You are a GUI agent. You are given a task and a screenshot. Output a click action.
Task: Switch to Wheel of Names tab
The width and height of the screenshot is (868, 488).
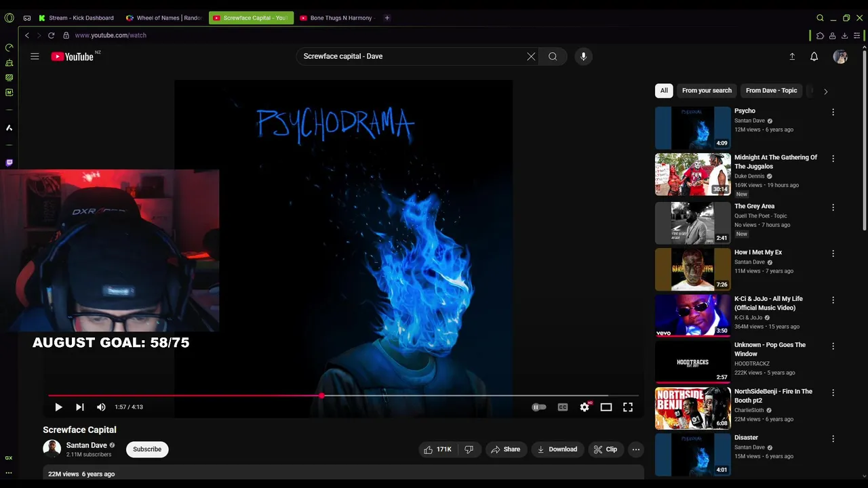[165, 18]
